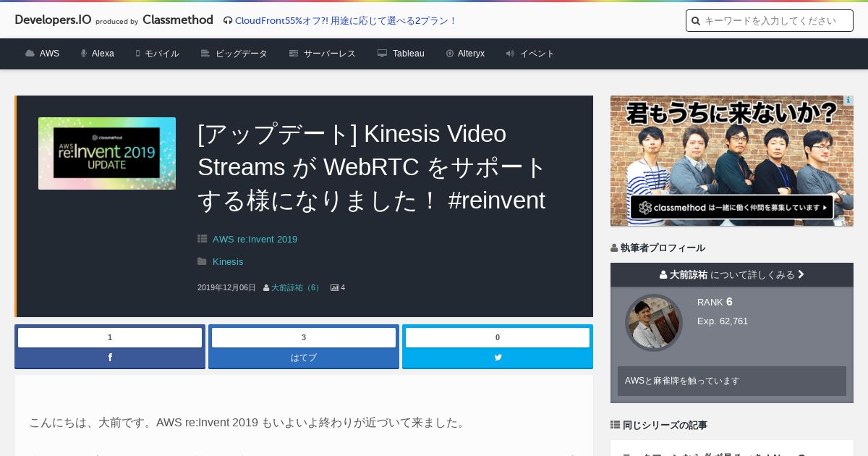The width and height of the screenshot is (868, 456).
Task: Open the ビッグデータ menu item
Action: pos(242,54)
